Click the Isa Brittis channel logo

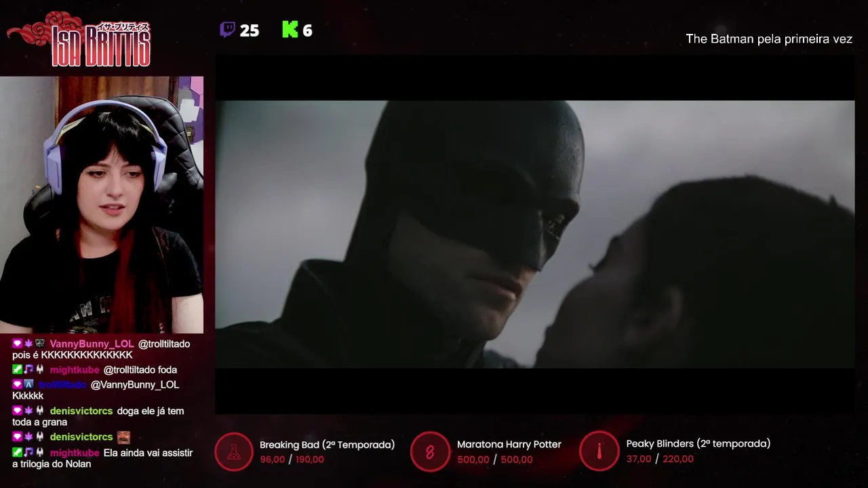pyautogui.click(x=79, y=40)
